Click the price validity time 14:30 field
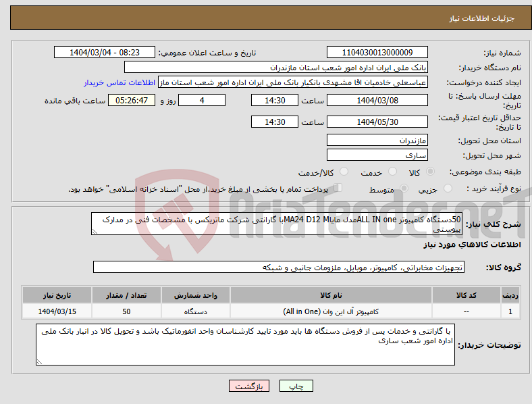Screen dimensions: 532x404 tap(275, 122)
